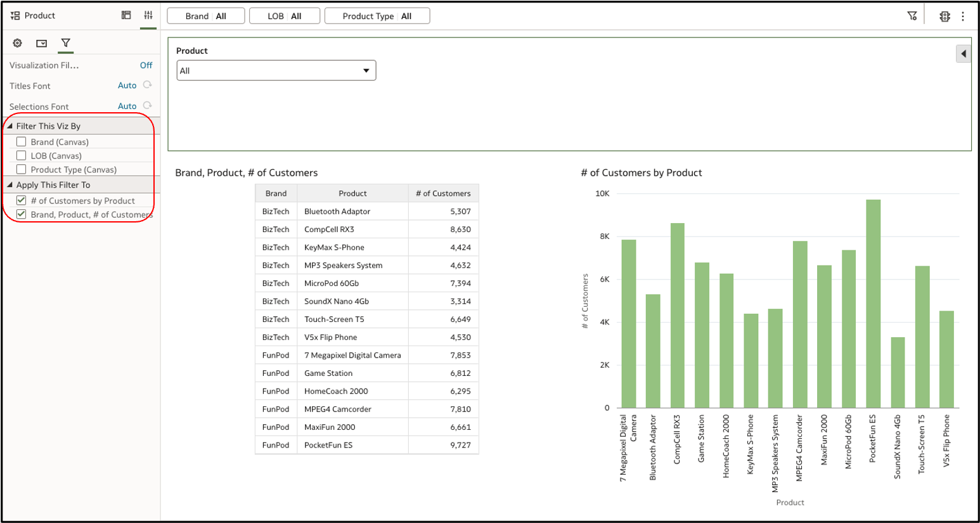Open the Brand All filter chip
Screen dimensions: 980x523
205,15
